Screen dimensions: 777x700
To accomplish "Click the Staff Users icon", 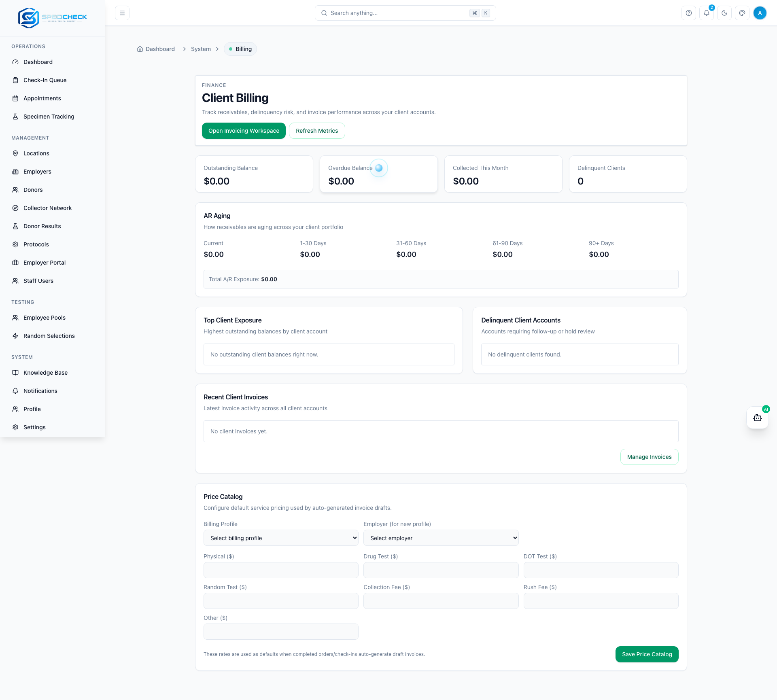I will tap(15, 281).
